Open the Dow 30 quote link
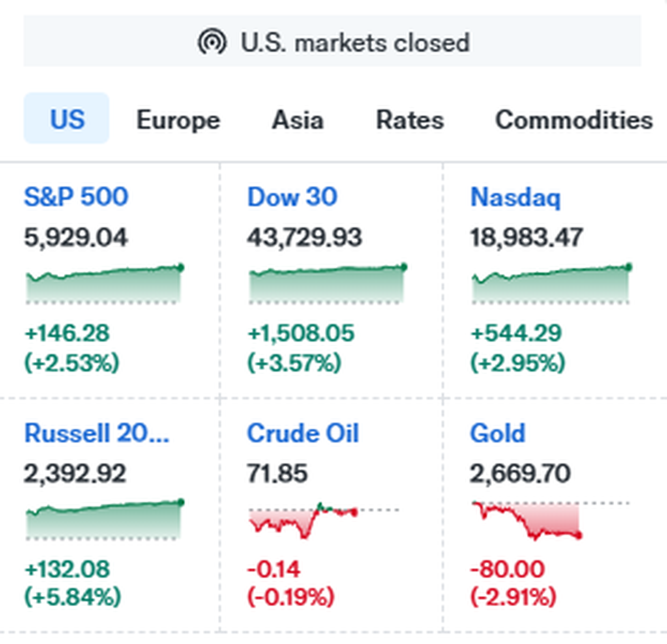This screenshot has width=667, height=644. coord(292,197)
